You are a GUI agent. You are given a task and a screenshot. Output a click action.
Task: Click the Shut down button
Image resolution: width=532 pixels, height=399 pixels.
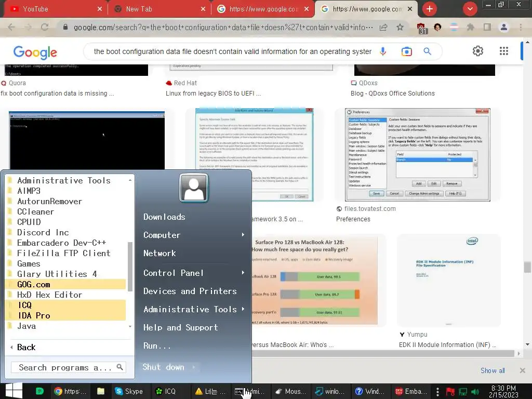click(x=163, y=367)
